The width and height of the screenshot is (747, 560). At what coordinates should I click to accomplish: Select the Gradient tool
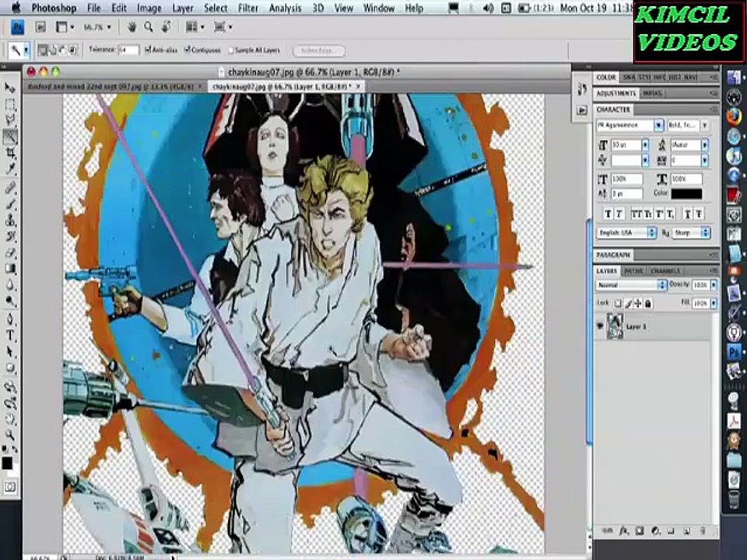9,269
